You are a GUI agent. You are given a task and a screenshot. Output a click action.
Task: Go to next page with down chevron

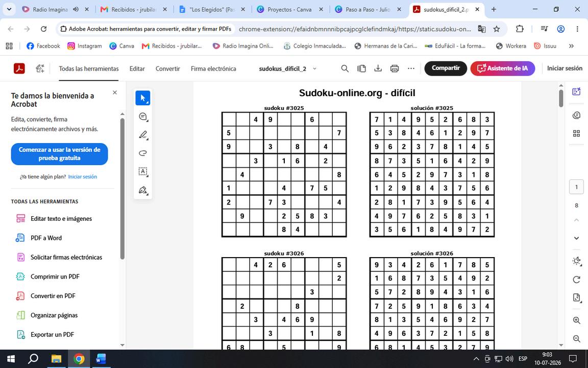(x=577, y=238)
